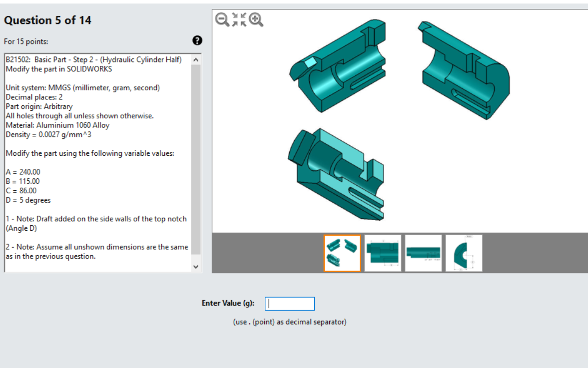The height and width of the screenshot is (368, 588).
Task: Click the 'Unit system: MMGS' line
Action: click(x=82, y=88)
